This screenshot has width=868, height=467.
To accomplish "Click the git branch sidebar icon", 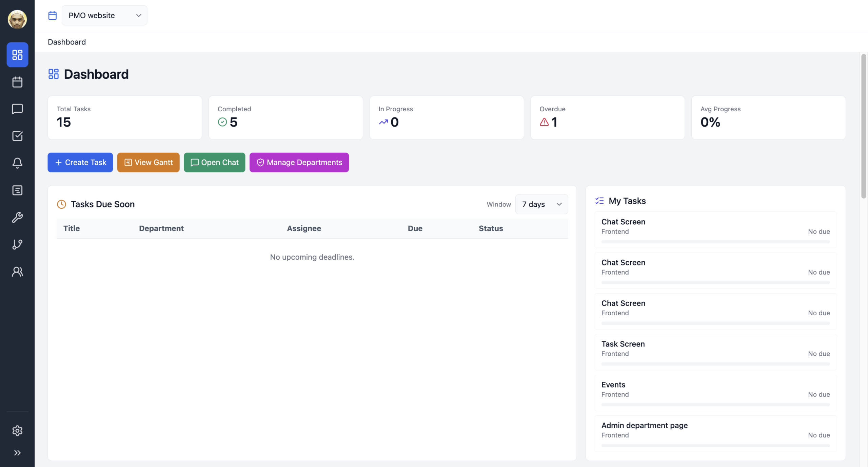I will point(17,244).
